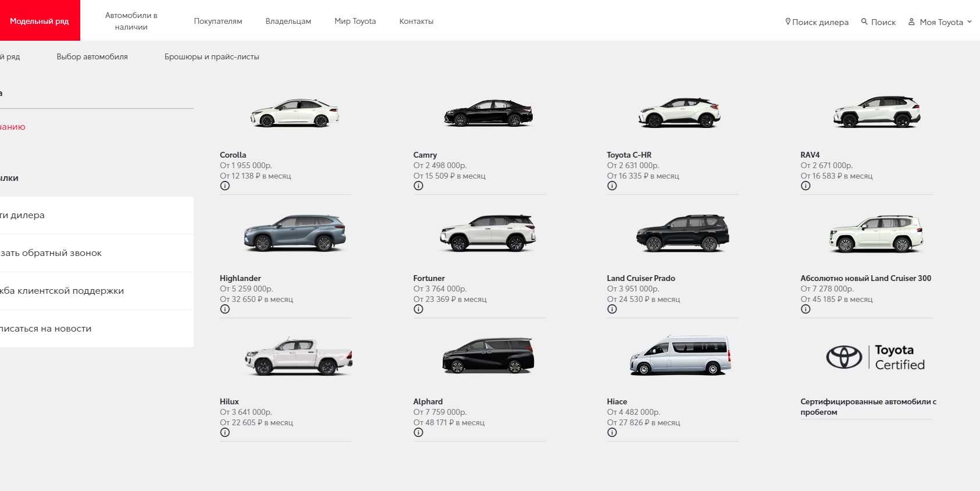Open the Hilux model link
Screen dimensions: 980x491
click(230, 401)
